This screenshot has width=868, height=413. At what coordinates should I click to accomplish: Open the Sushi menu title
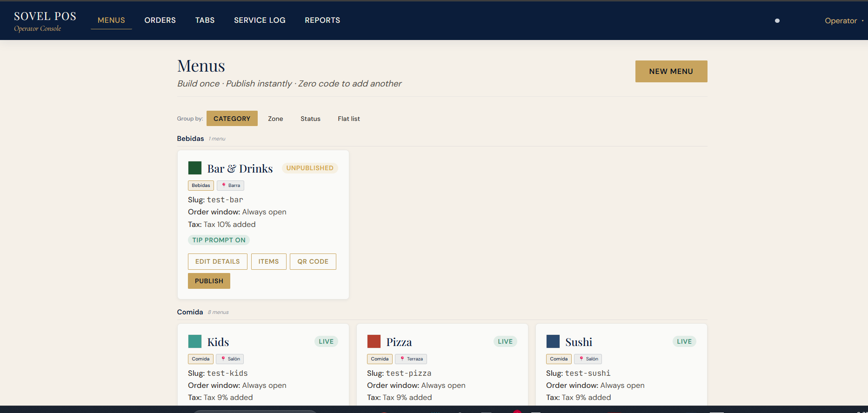(579, 342)
